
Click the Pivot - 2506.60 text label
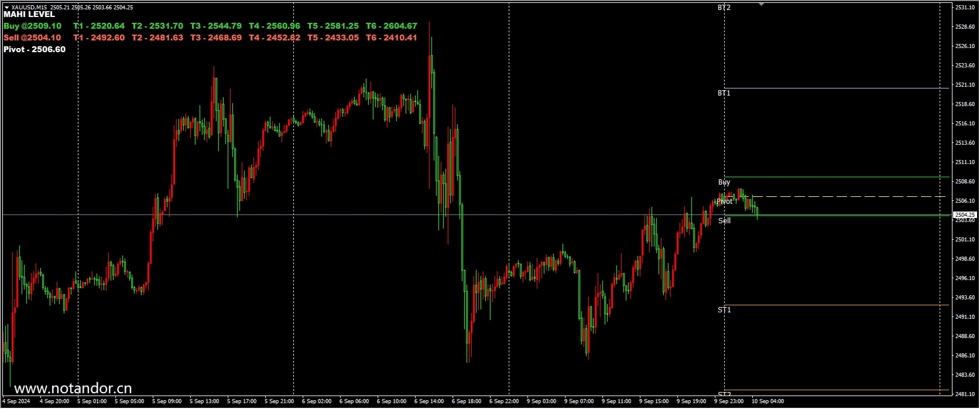point(35,50)
